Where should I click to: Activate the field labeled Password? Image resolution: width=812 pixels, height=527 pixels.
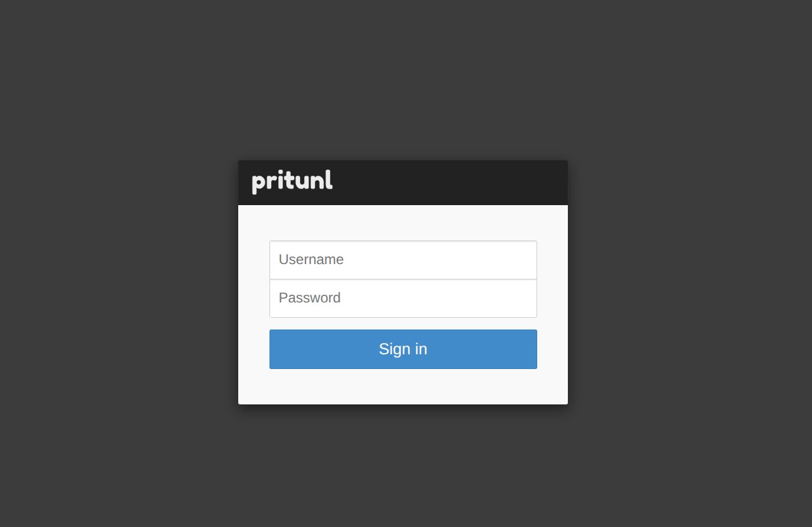(x=403, y=298)
